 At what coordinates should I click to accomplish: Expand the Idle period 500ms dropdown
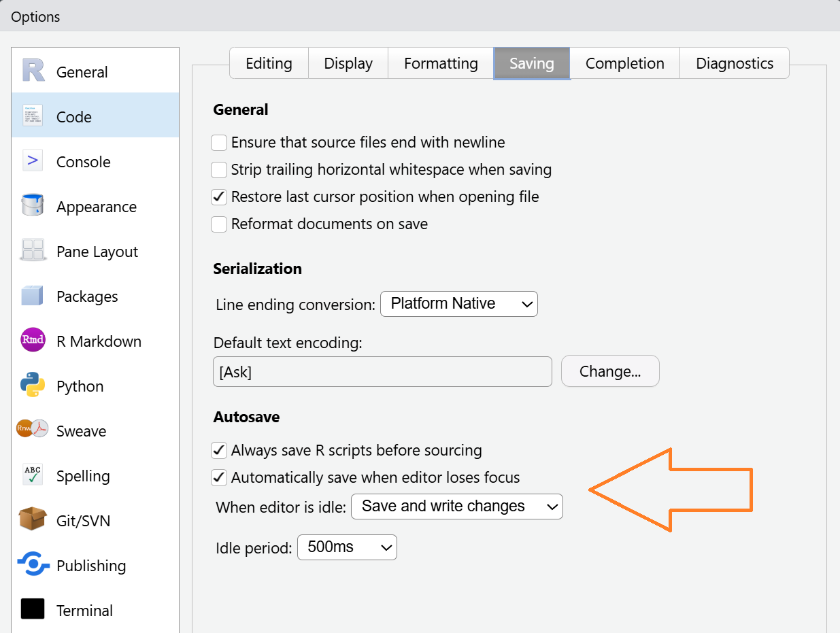(x=347, y=547)
